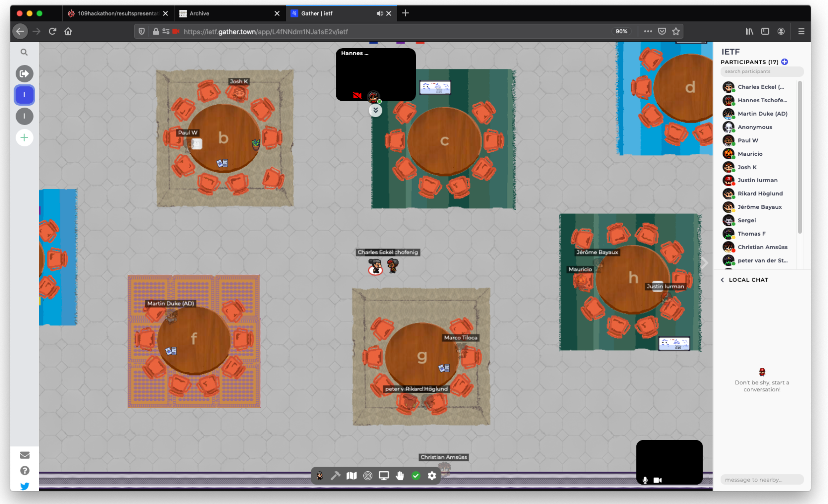Collapse Hannes video with double-chevron
This screenshot has height=504, width=828.
[375, 110]
